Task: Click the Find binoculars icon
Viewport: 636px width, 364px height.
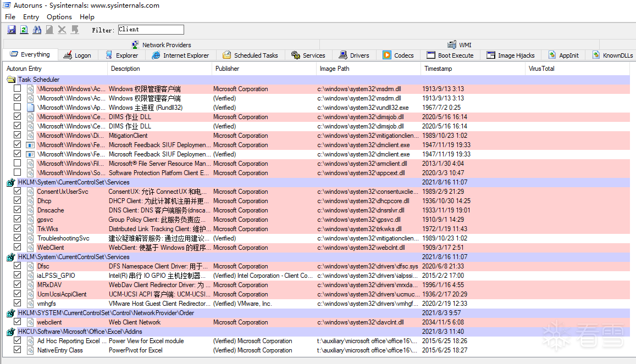Action: tap(37, 30)
